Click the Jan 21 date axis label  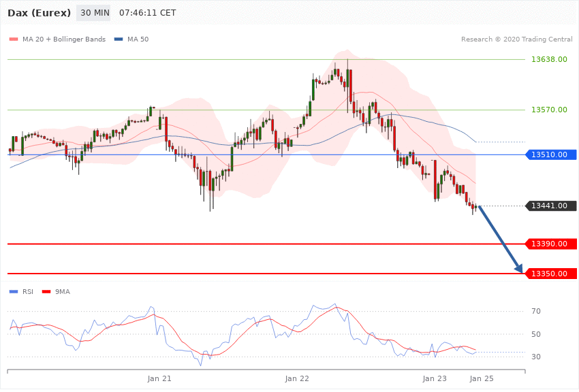(159, 378)
